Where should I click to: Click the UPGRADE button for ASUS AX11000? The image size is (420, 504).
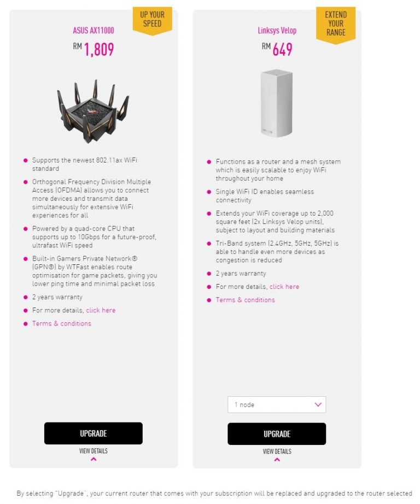pos(93,433)
